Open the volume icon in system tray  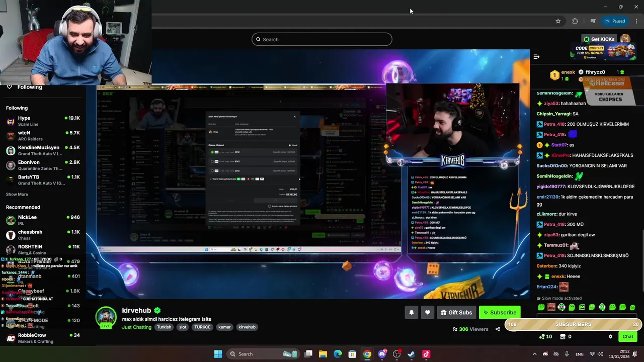click(600, 354)
